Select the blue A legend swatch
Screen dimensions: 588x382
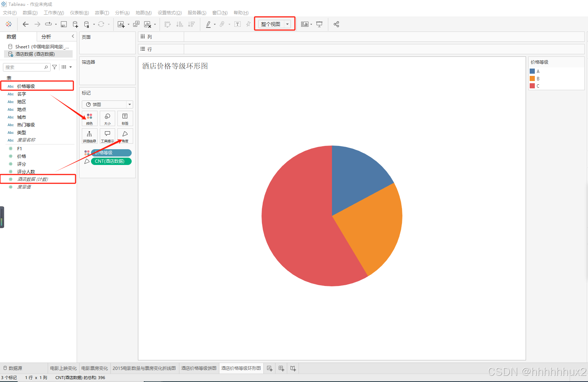(x=532, y=71)
